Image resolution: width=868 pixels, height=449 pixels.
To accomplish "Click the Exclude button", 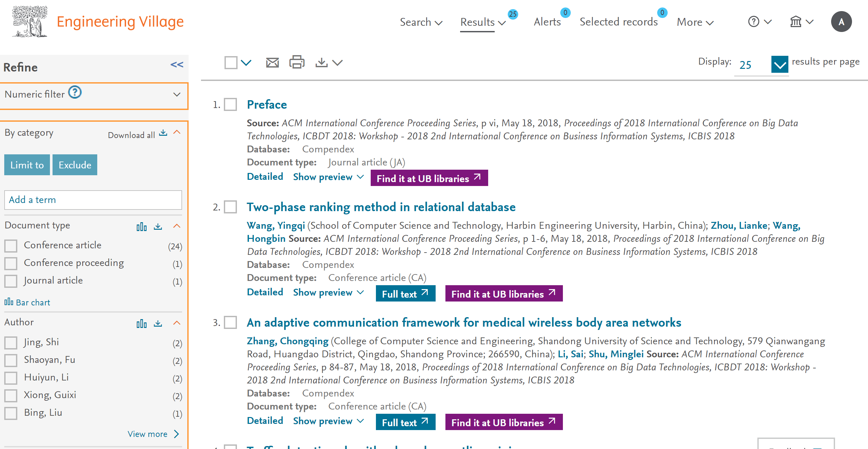I will [x=75, y=165].
